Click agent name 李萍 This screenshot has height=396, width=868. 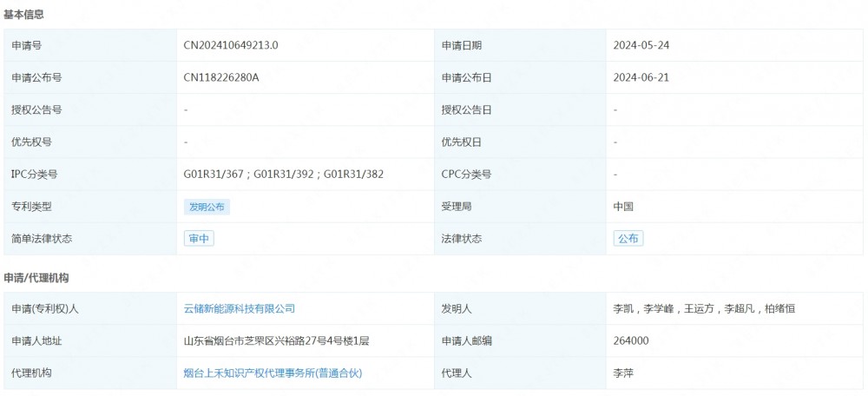point(623,373)
